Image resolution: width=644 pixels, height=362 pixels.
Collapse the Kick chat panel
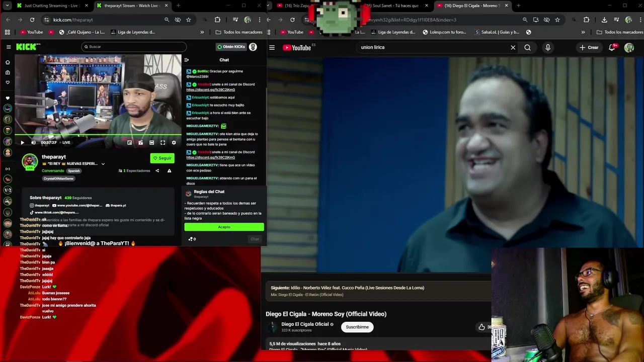[187, 60]
